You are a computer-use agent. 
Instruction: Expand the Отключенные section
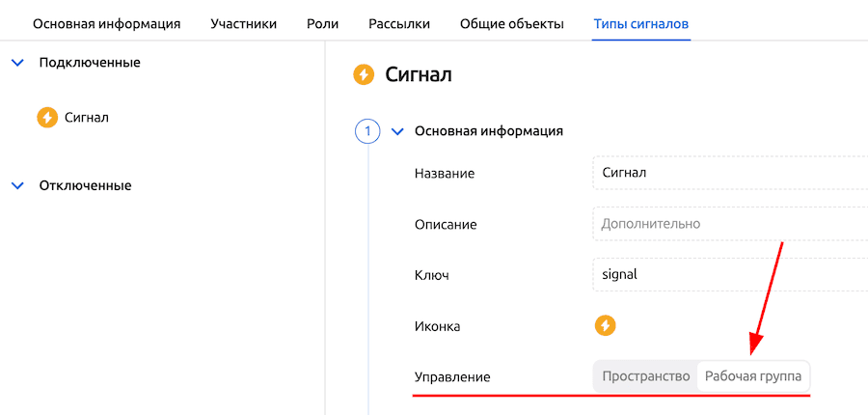[16, 185]
